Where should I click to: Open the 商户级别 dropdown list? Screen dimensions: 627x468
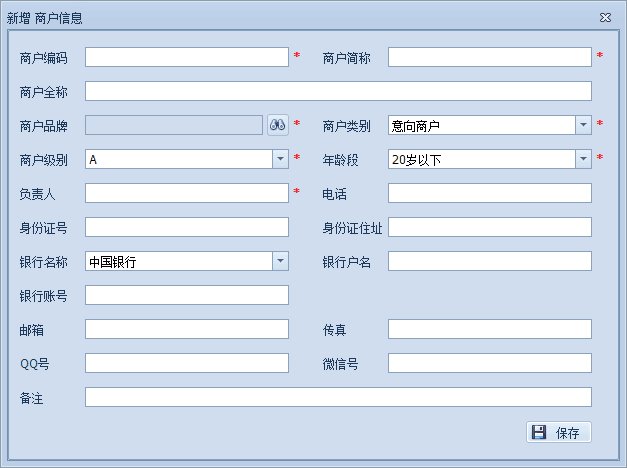pyautogui.click(x=280, y=159)
